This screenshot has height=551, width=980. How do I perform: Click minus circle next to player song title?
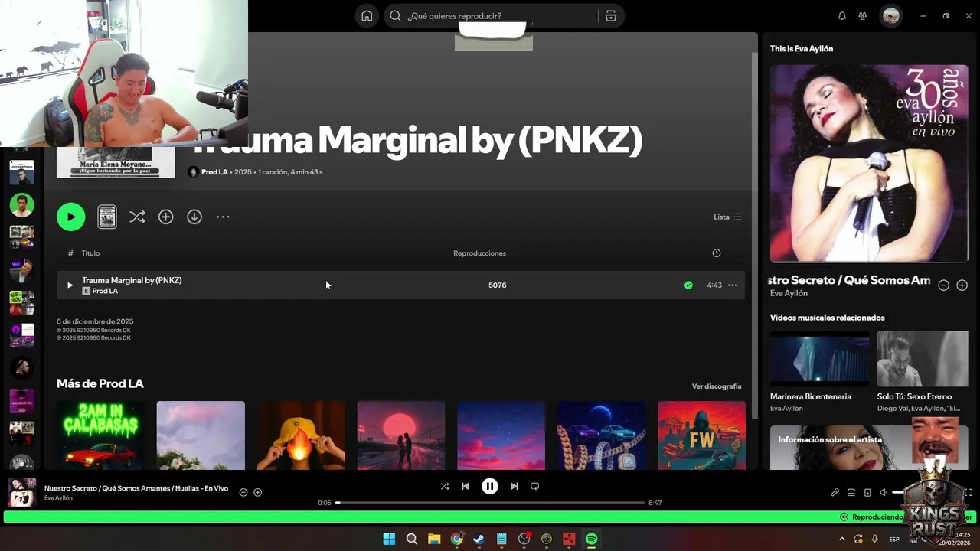pyautogui.click(x=243, y=493)
